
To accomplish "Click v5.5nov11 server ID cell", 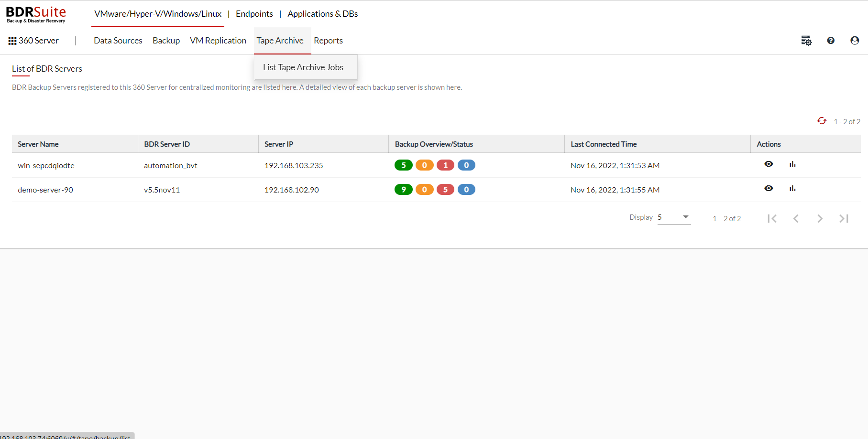I will tap(162, 190).
